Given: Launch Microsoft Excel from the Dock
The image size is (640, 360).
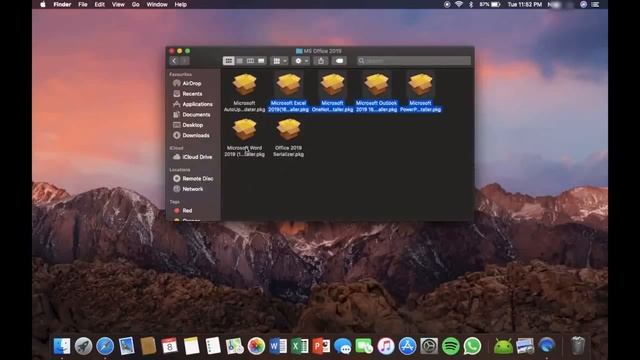Looking at the screenshot, I should click(x=300, y=346).
